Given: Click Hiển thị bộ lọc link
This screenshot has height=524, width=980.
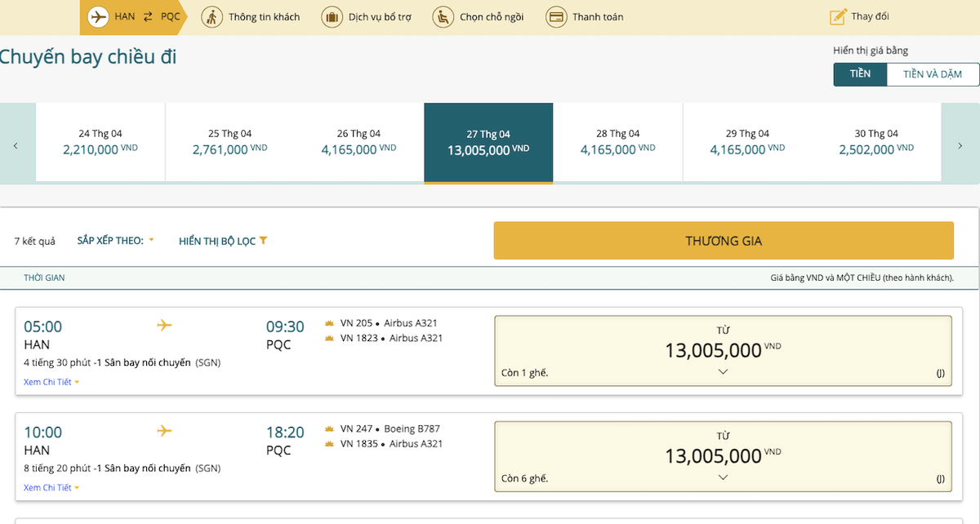Looking at the screenshot, I should pos(217,241).
